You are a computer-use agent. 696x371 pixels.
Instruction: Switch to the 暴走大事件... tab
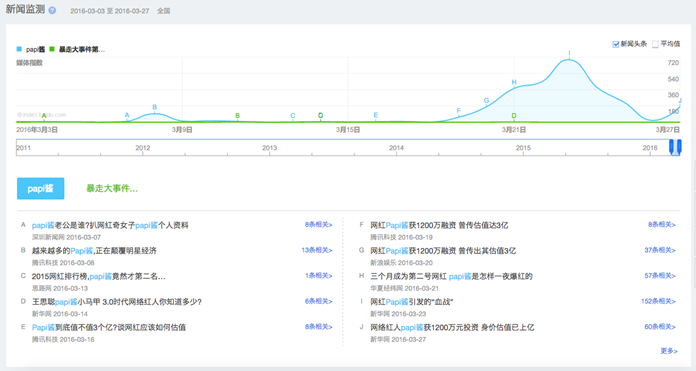tap(112, 189)
